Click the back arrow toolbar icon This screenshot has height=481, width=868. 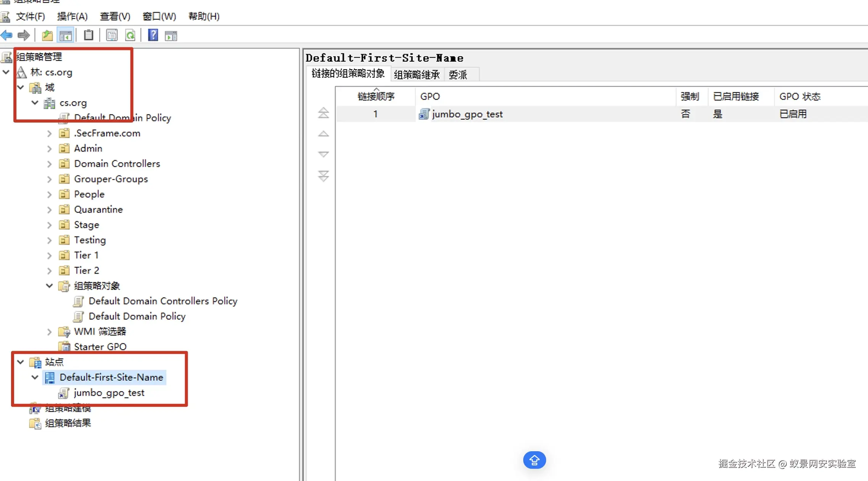(7, 36)
